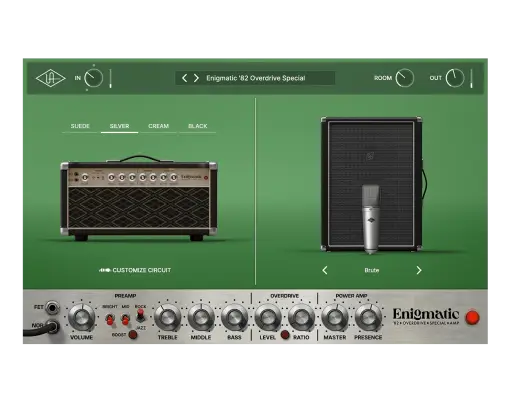Flip the ROCK/JAZZ switch
The height and width of the screenshot is (400, 509).
click(141, 315)
